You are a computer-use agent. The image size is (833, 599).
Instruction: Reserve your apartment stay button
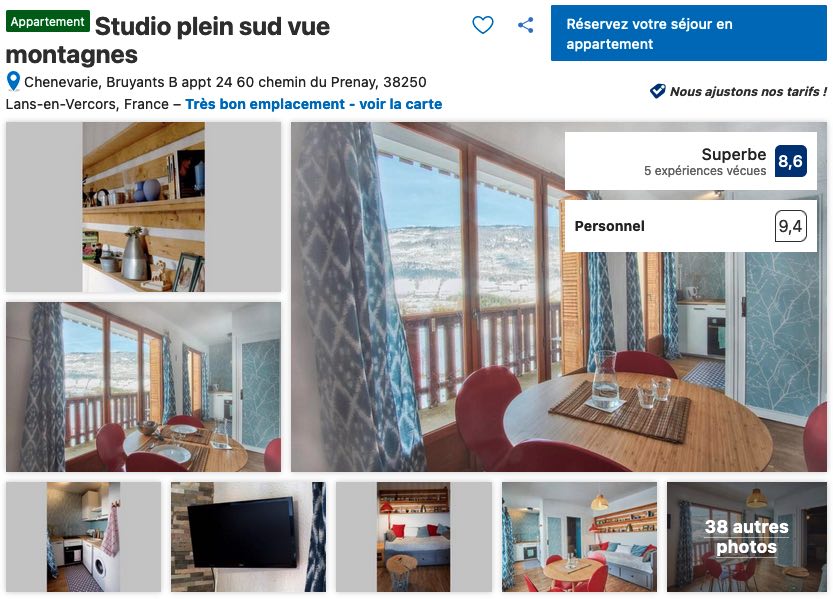(688, 33)
